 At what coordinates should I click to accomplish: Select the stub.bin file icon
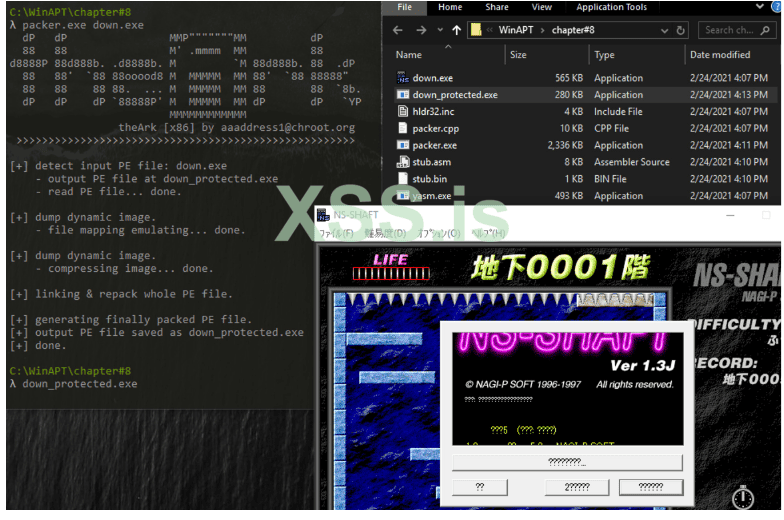402,178
